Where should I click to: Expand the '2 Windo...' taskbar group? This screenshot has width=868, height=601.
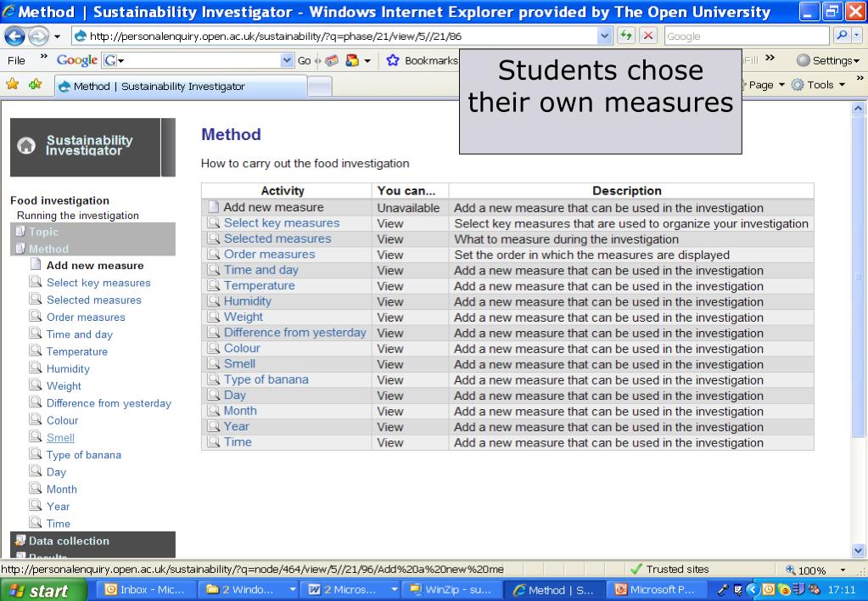pyautogui.click(x=292, y=590)
